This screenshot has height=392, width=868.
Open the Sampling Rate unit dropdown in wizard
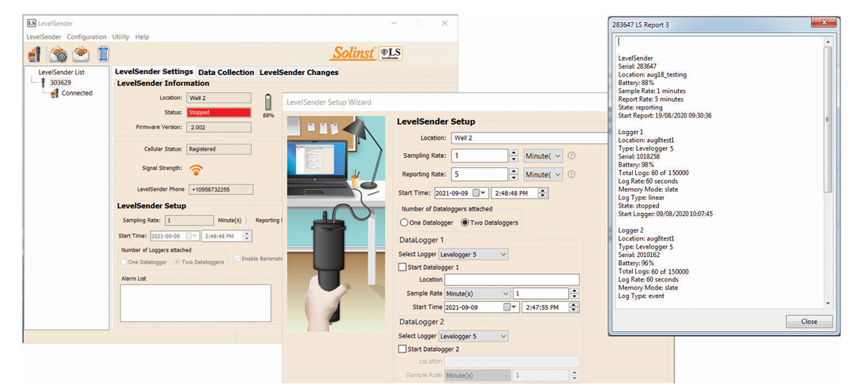543,156
